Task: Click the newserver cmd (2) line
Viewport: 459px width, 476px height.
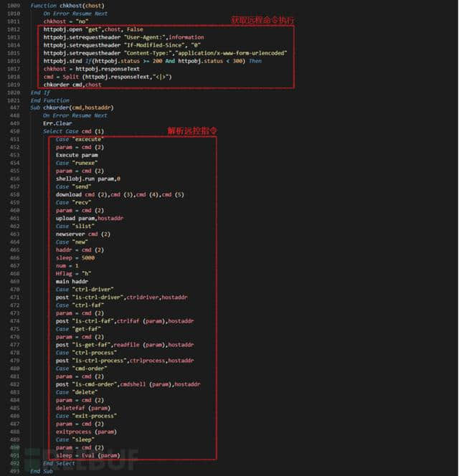Action: coord(83,234)
